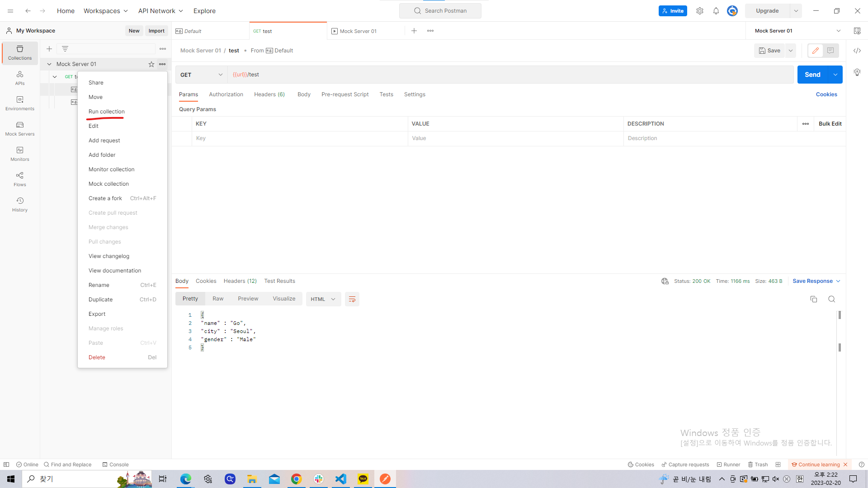Open the code snippet panel icon
Image resolution: width=868 pixels, height=488 pixels.
pos(857,51)
